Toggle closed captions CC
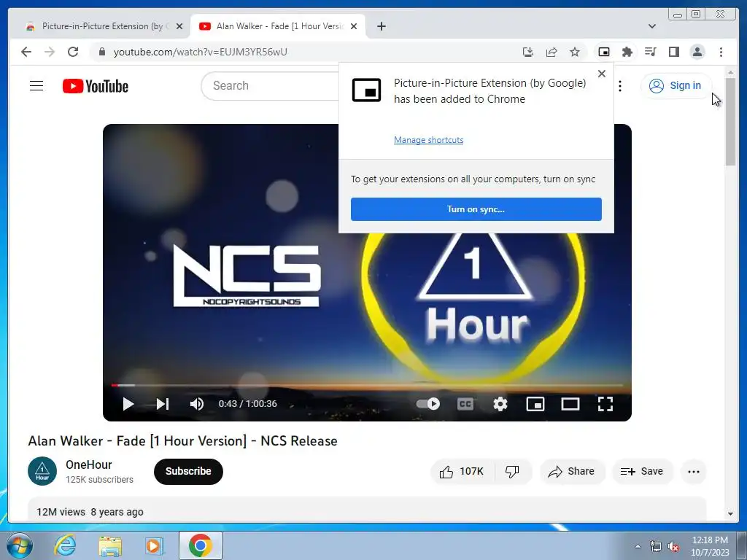This screenshot has width=747, height=560. coord(465,404)
